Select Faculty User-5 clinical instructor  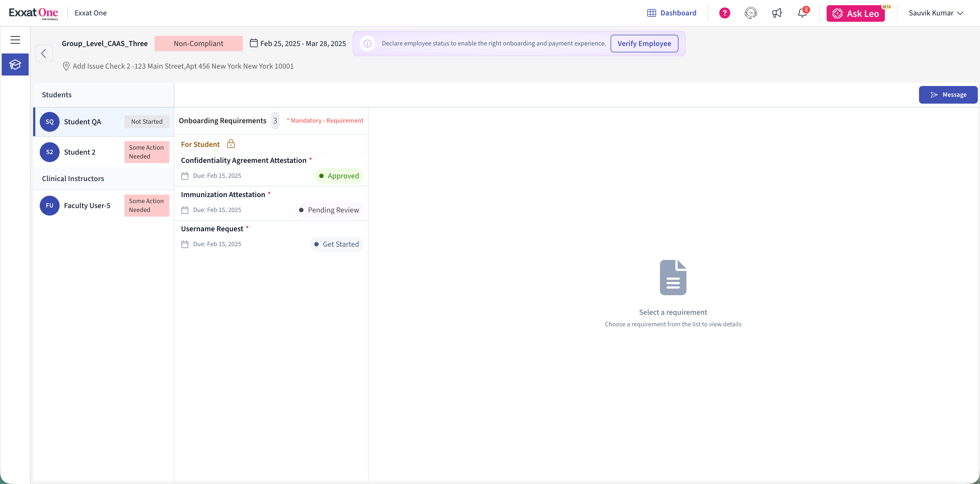(87, 205)
